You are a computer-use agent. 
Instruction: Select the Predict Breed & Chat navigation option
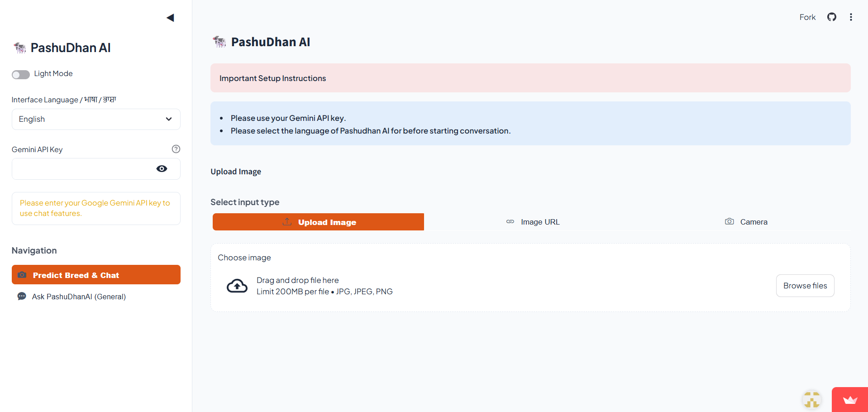coord(96,275)
